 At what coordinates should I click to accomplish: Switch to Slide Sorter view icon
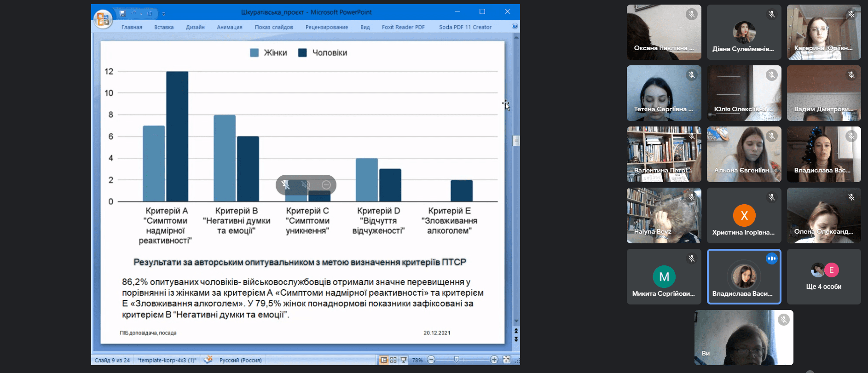point(393,360)
